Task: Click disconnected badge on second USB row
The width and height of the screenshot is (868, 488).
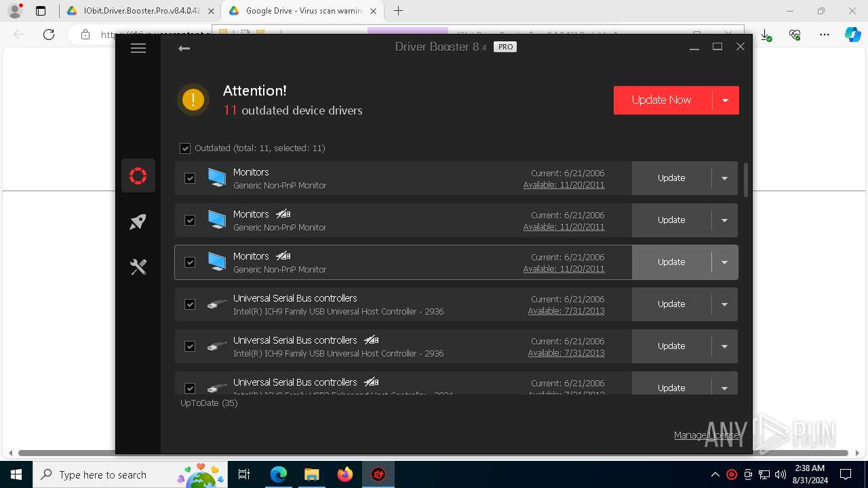Action: point(371,340)
